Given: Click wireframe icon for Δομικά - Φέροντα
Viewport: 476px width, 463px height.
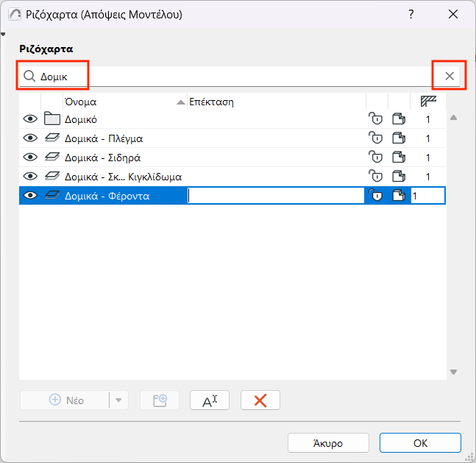Looking at the screenshot, I should tap(399, 195).
